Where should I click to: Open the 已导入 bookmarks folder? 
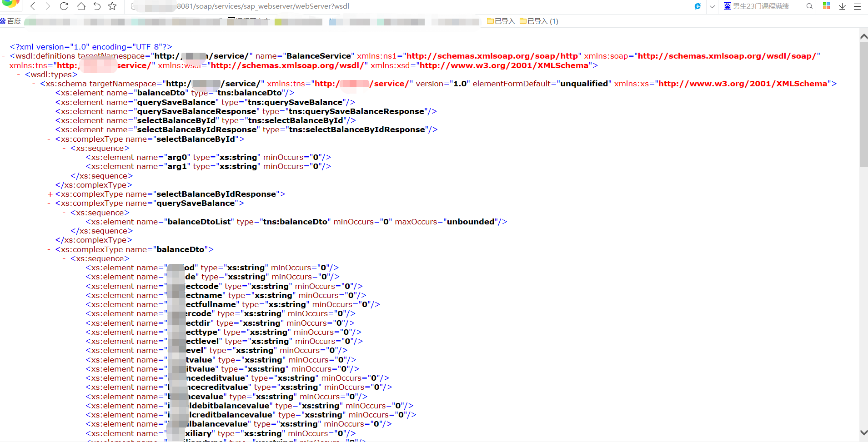[500, 21]
